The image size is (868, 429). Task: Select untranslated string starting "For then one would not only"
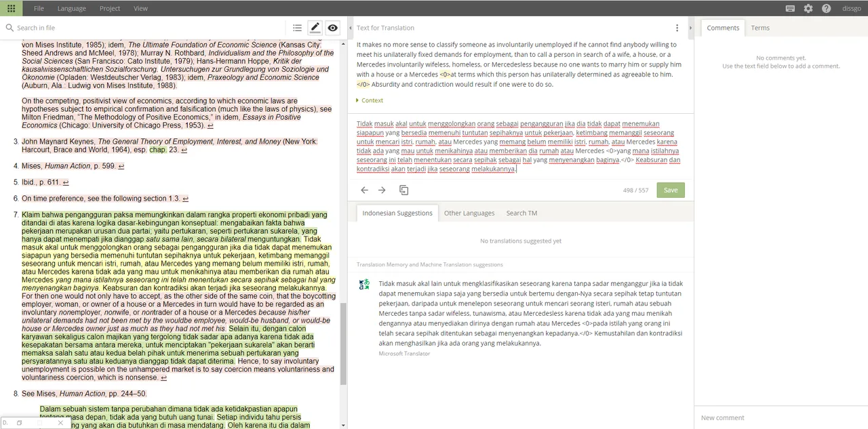178,312
